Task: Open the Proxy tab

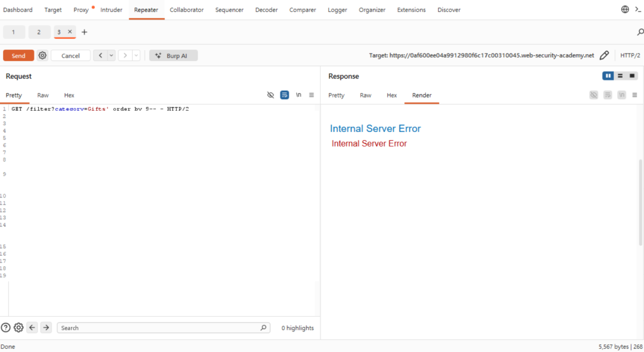Action: 81,10
